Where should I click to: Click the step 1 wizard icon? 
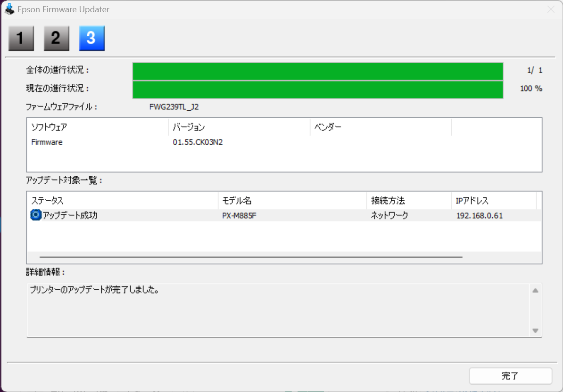point(21,38)
